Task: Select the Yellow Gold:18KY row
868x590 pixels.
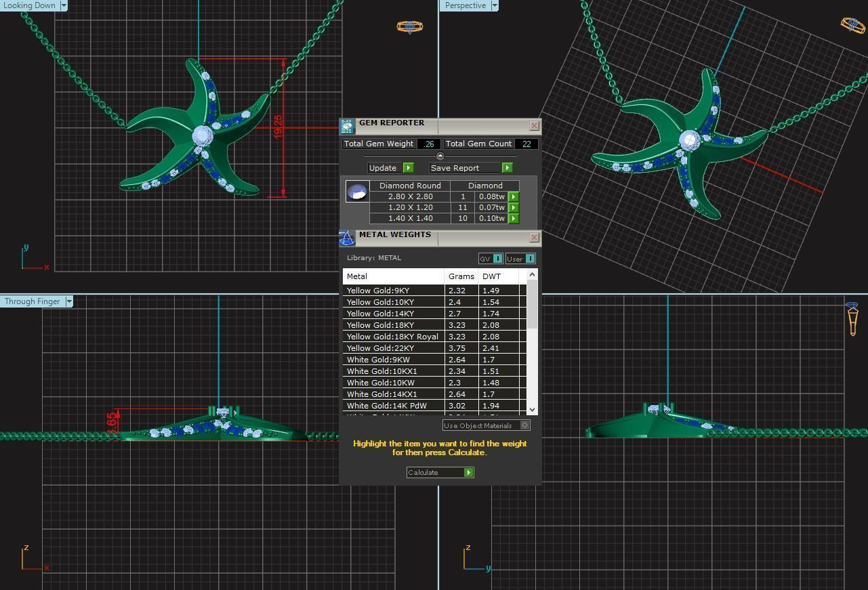Action: [434, 325]
